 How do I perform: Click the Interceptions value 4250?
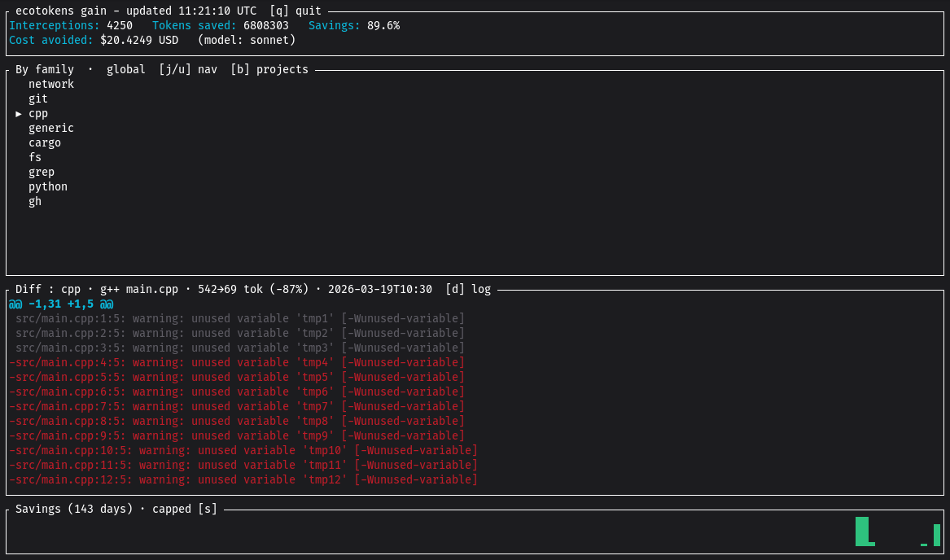click(120, 25)
